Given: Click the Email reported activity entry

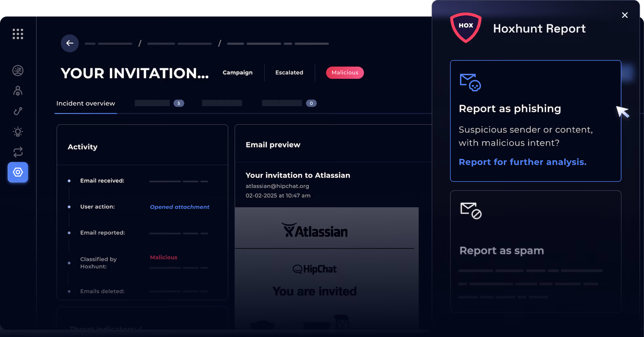Looking at the screenshot, I should click(103, 233).
